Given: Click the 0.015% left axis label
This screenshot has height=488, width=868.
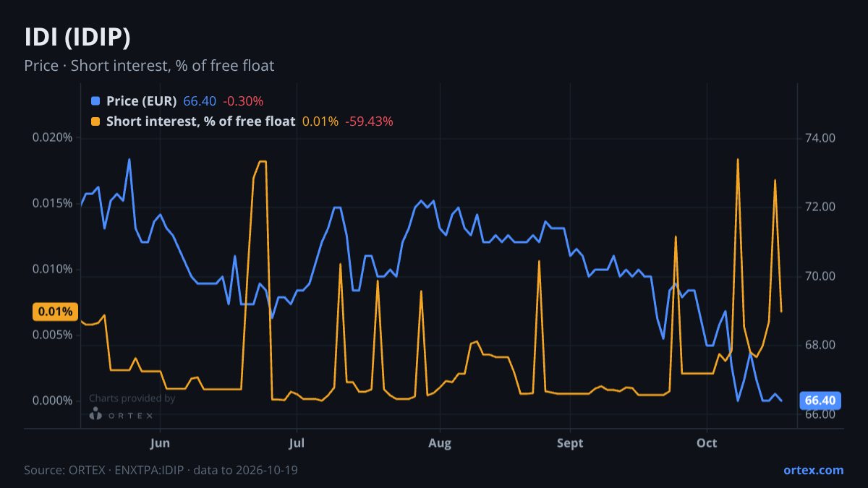Looking at the screenshot, I should [52, 204].
